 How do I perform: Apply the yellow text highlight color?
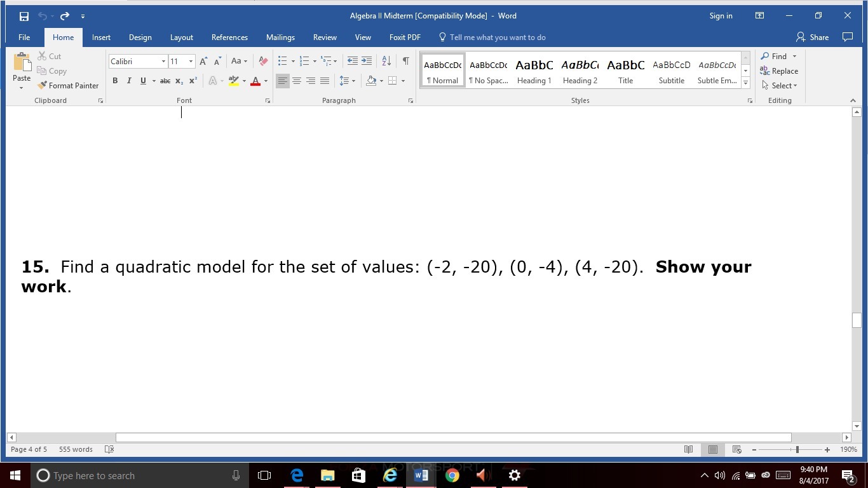234,81
